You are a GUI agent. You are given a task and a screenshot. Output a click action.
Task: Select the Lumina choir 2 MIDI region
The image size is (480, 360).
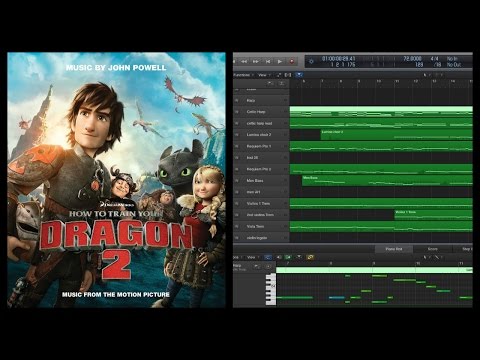[396, 135]
